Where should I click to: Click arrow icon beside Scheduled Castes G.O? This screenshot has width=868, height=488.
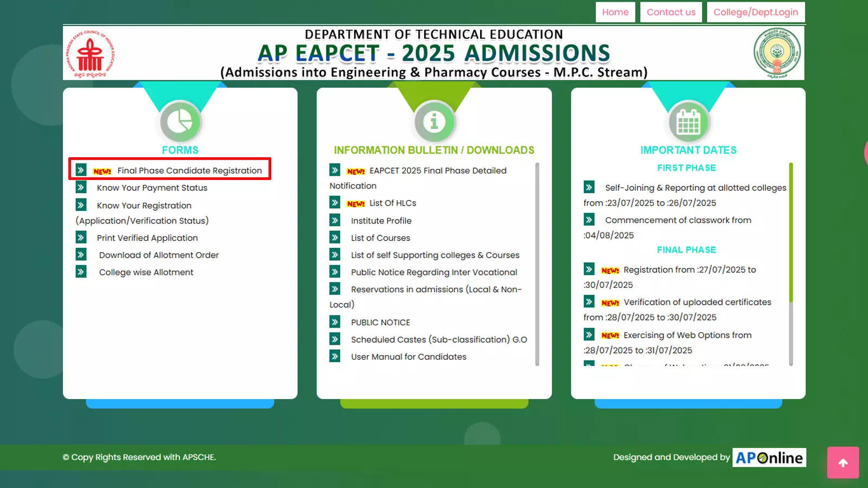tap(335, 339)
